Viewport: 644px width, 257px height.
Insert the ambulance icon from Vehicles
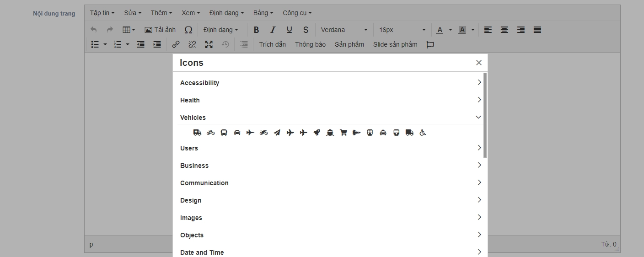[x=197, y=133]
